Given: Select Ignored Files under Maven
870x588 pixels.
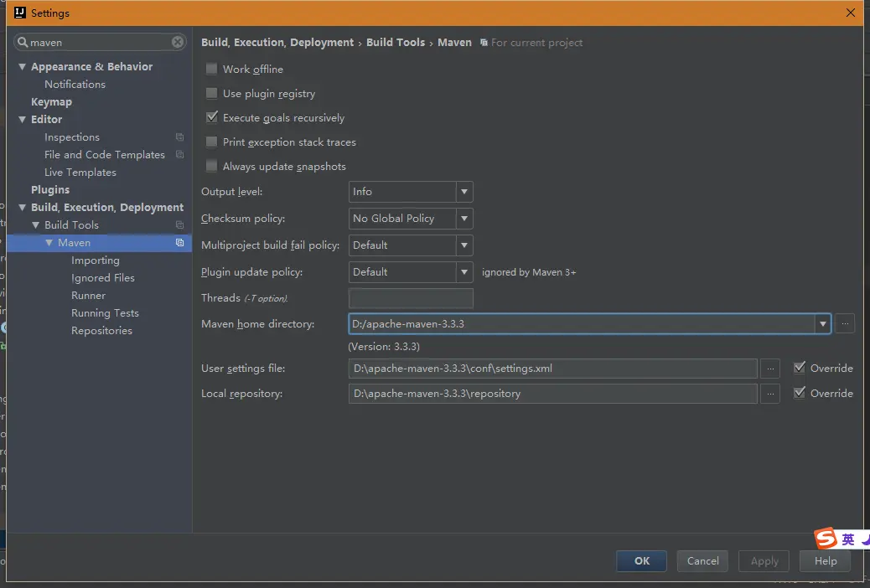Looking at the screenshot, I should [102, 278].
